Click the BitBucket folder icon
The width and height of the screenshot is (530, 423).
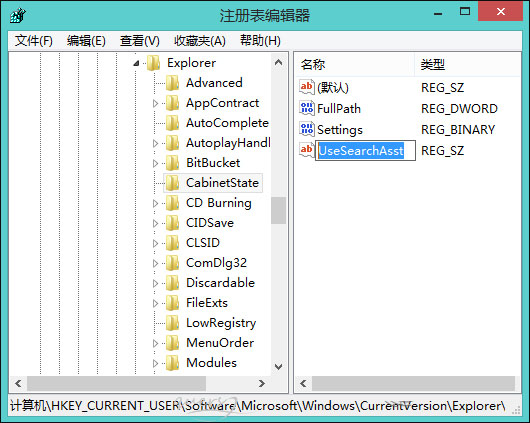[x=172, y=163]
